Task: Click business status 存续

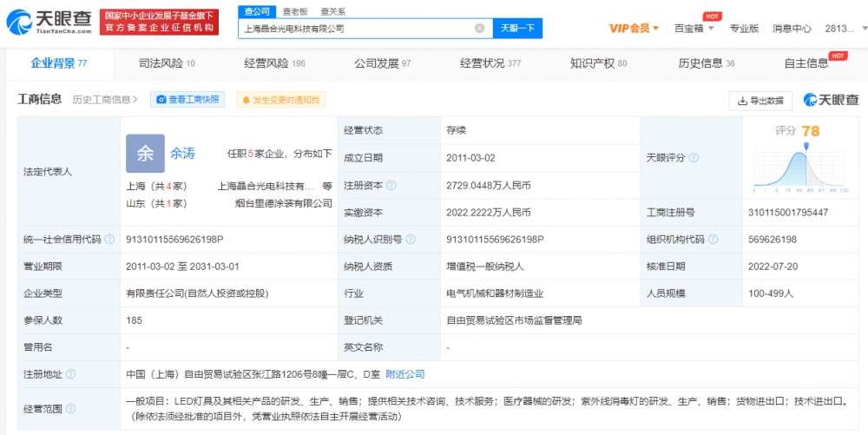Action: (x=457, y=130)
